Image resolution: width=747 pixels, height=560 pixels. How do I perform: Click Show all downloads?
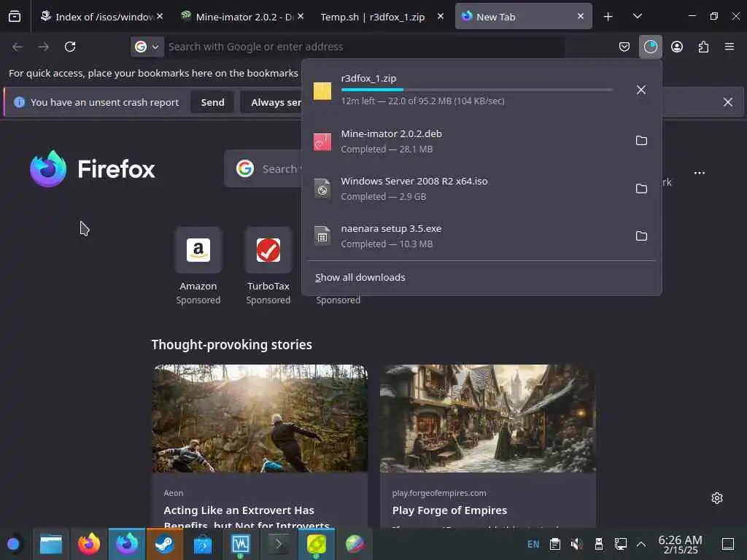pos(360,277)
